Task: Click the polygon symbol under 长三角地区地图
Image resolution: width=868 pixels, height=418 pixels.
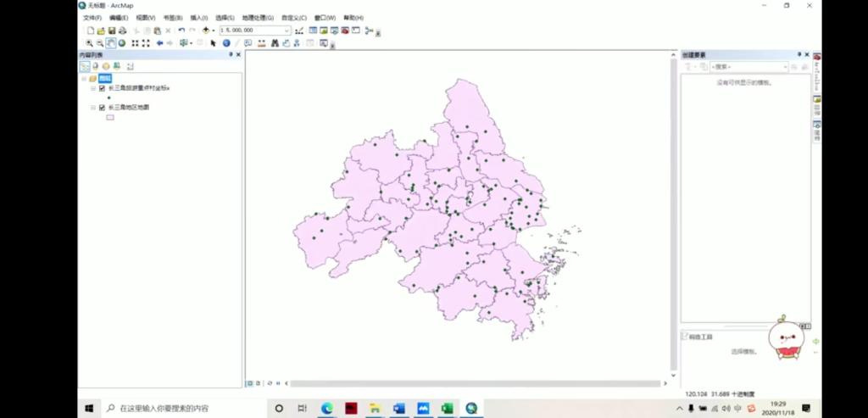Action: (x=110, y=118)
